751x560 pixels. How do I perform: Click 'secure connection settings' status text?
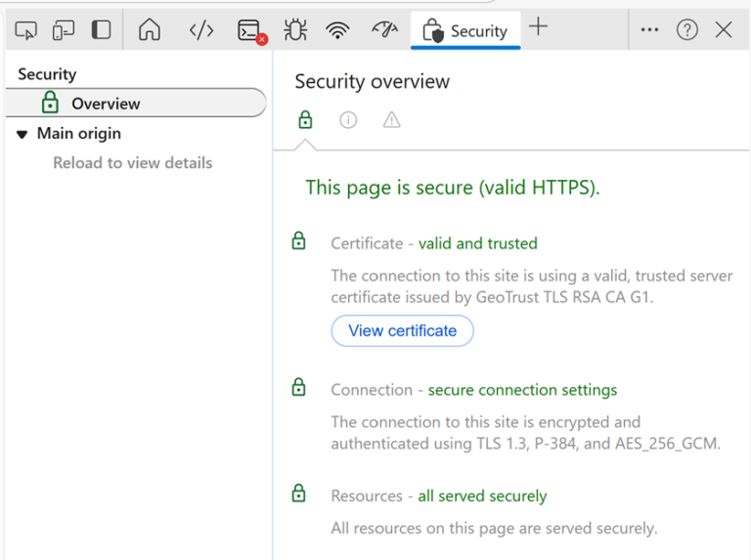(522, 390)
